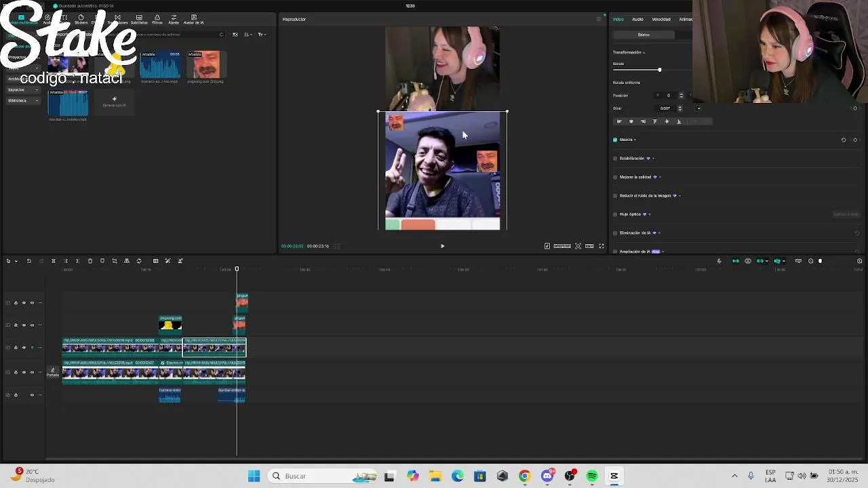This screenshot has height=488, width=868.
Task: Open the Ajuste tab
Action: pyautogui.click(x=174, y=20)
